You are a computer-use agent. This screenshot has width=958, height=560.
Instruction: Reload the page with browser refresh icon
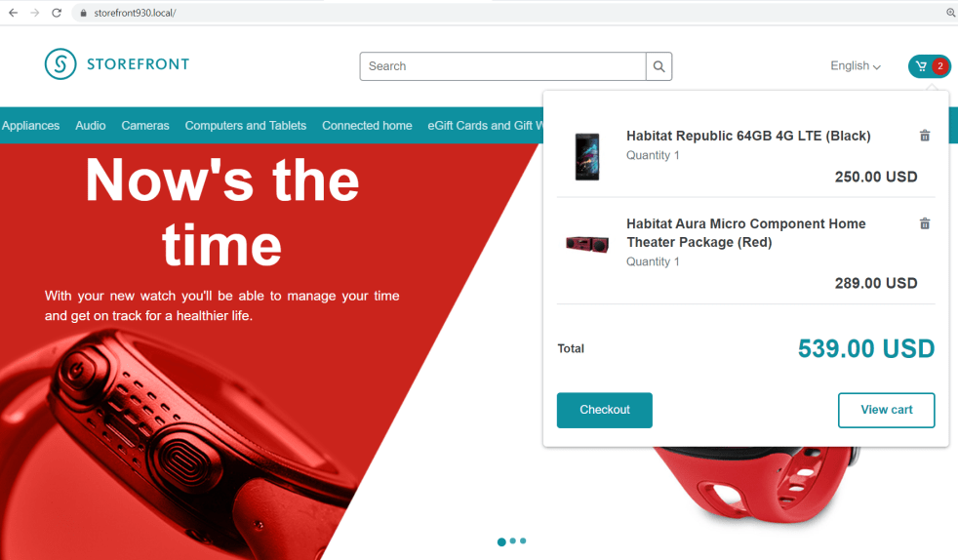point(57,13)
